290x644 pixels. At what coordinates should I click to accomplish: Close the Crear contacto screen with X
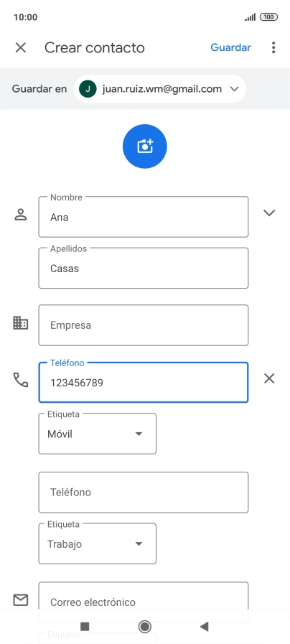tap(21, 47)
